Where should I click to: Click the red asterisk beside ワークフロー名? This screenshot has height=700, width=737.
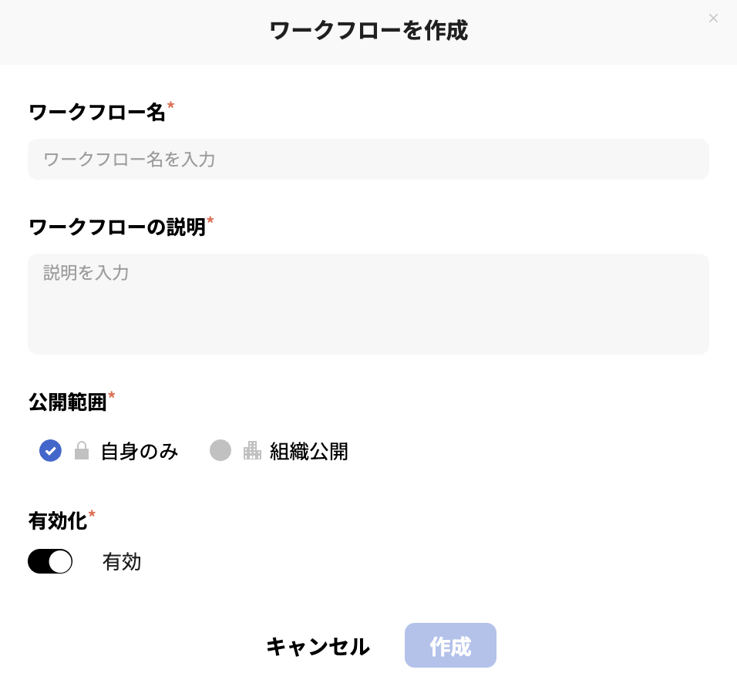(170, 106)
